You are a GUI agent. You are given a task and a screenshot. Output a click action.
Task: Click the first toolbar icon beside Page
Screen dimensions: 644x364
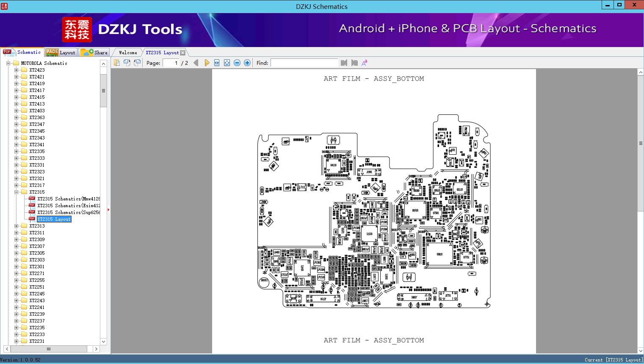tap(117, 63)
